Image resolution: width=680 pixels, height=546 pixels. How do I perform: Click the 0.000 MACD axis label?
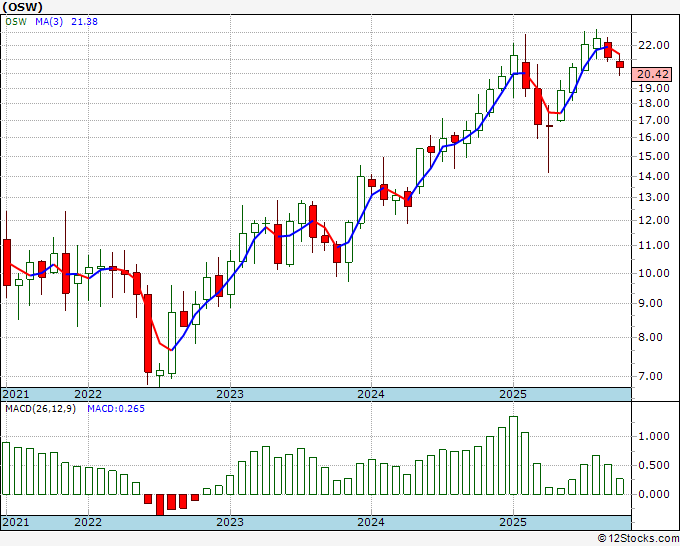tap(654, 494)
